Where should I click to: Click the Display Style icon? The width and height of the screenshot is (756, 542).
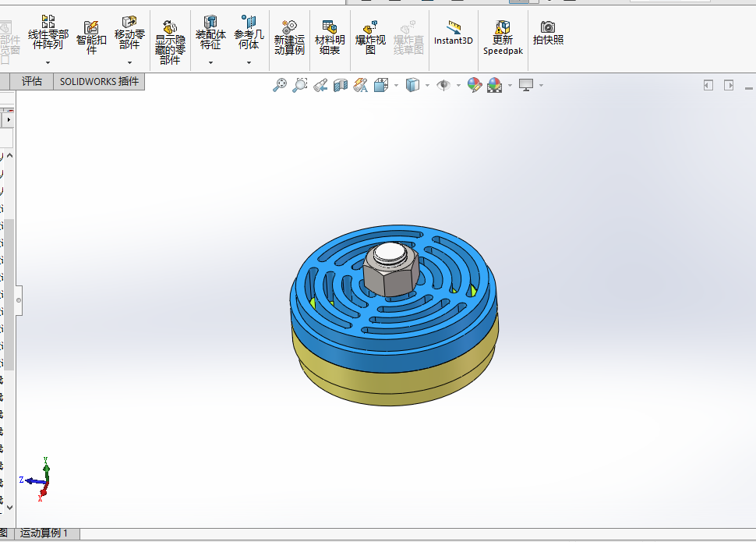[x=412, y=86]
